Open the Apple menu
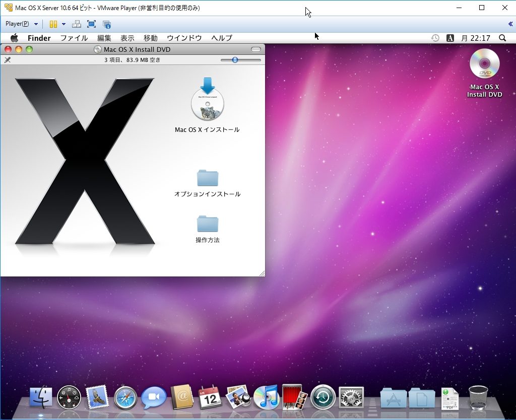This screenshot has width=516, height=420. point(15,38)
